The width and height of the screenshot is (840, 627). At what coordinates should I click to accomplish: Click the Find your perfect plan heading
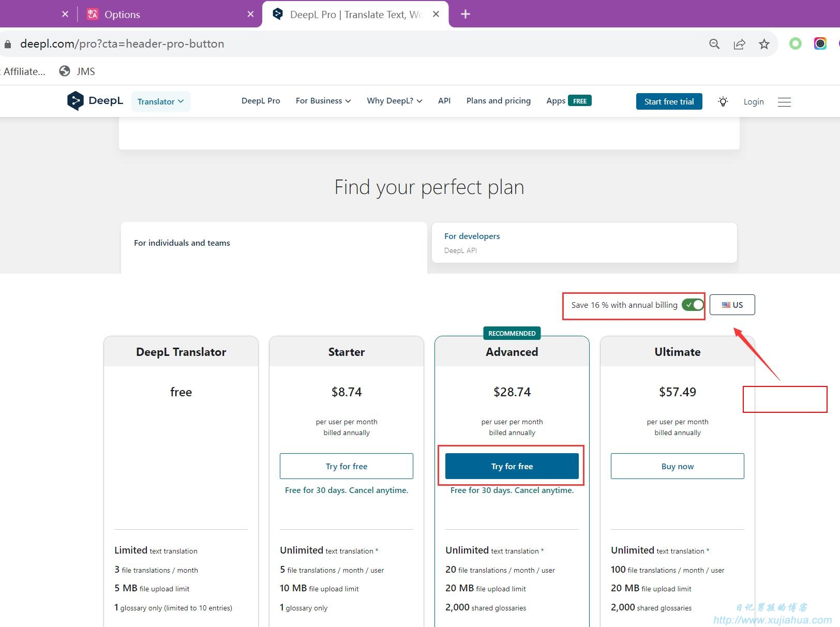point(429,187)
